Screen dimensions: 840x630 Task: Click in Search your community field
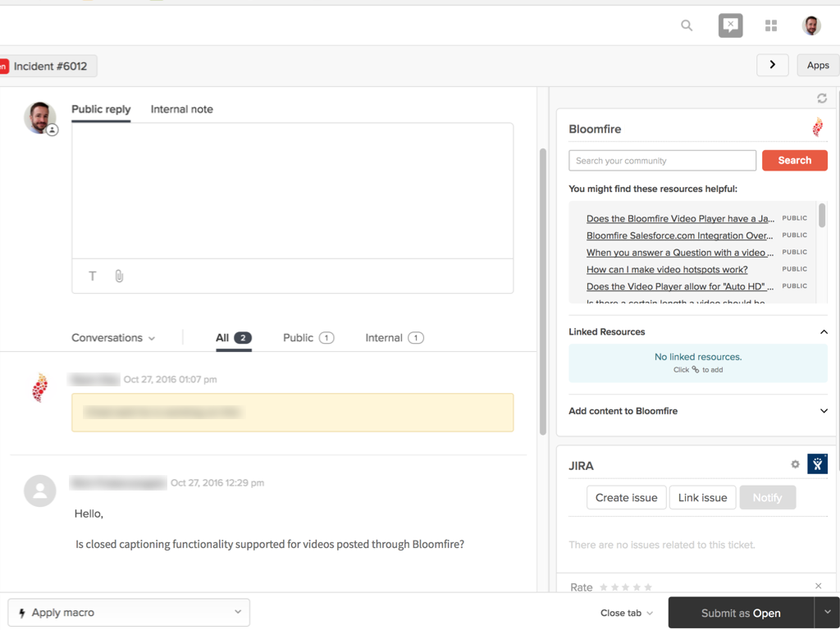[x=662, y=161]
